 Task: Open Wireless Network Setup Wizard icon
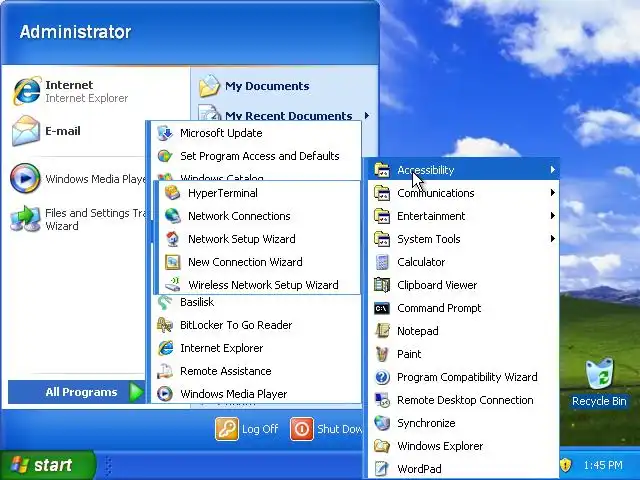173,284
